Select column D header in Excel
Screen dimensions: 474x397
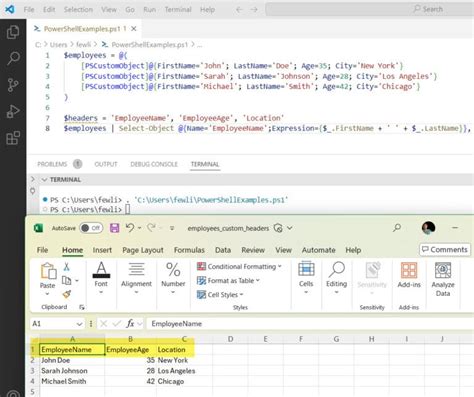pos(230,339)
